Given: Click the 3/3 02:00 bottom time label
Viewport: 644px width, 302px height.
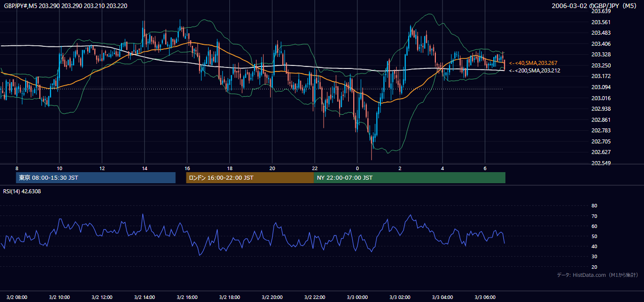Looking at the screenshot, I should (400, 297).
